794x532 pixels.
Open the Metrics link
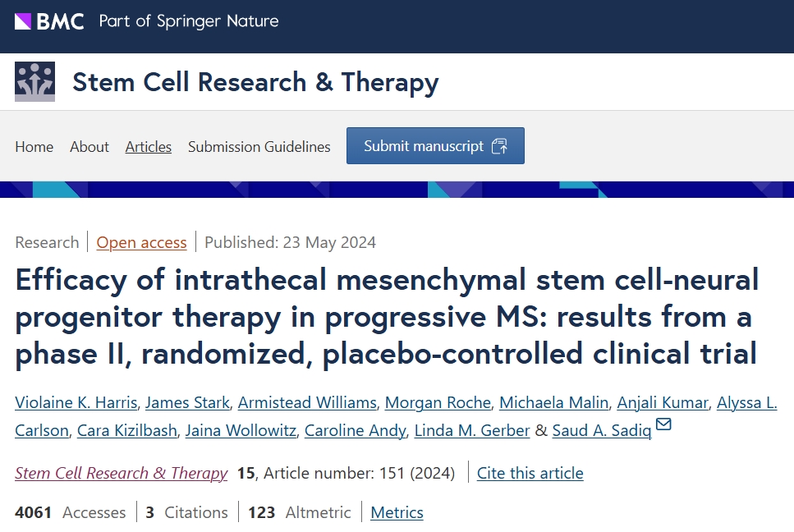(397, 513)
